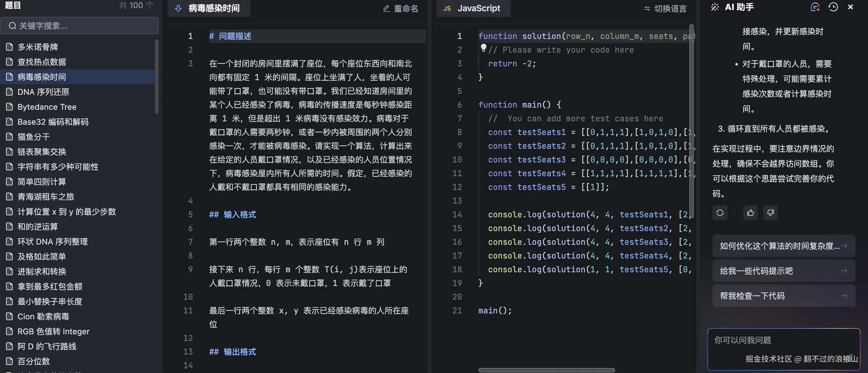
Task: Switch to the DNA 序列还原 problem
Action: [43, 92]
